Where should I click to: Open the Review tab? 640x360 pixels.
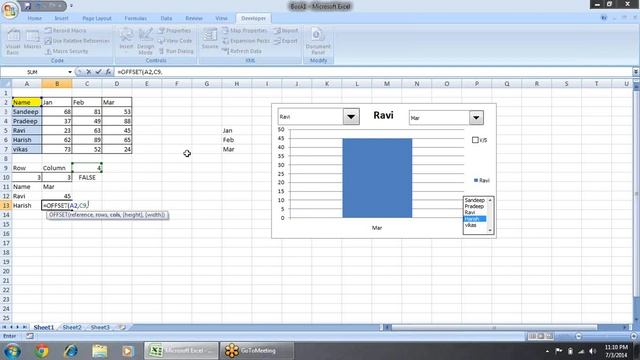pos(194,18)
